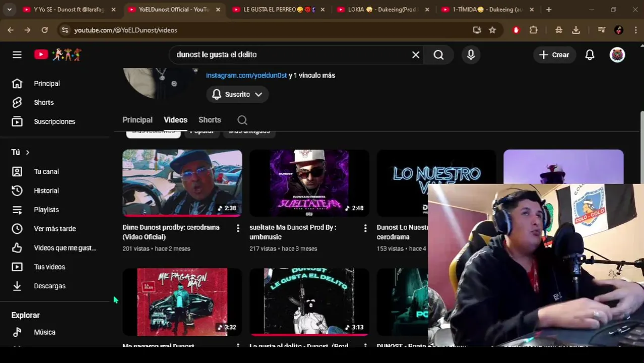This screenshot has height=363, width=644.
Task: Open sueltate Ma Dunost video title
Action: [293, 232]
